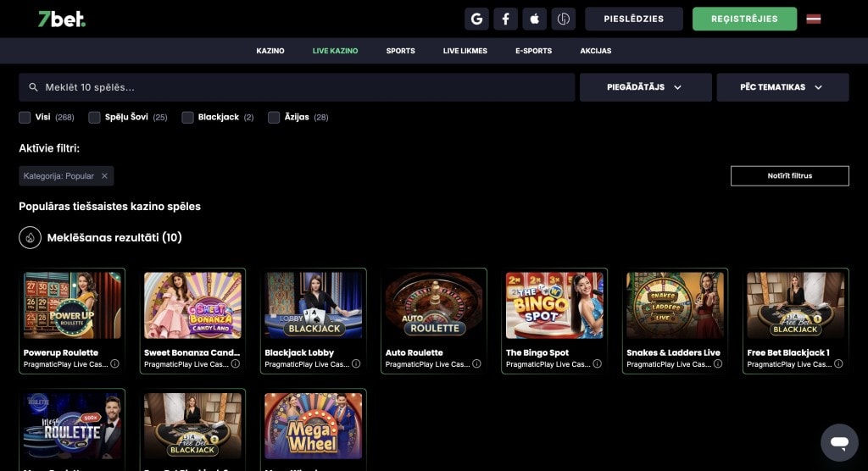Click the Aktīvie filtri: label
This screenshot has width=868, height=471.
[x=49, y=148]
